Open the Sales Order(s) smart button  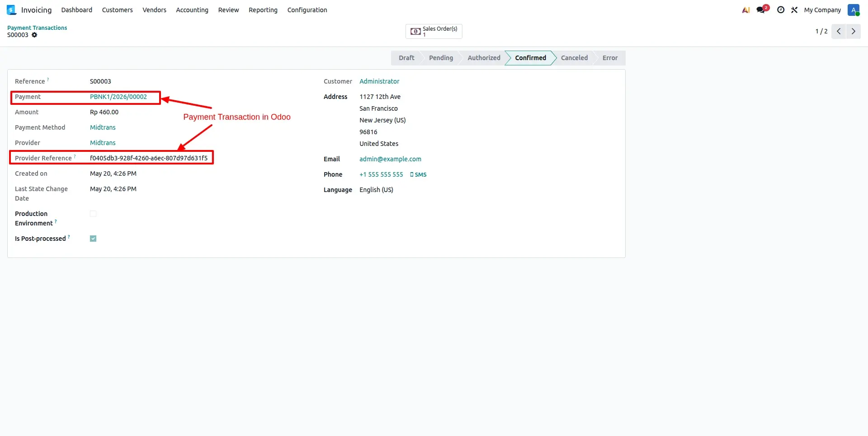point(434,31)
